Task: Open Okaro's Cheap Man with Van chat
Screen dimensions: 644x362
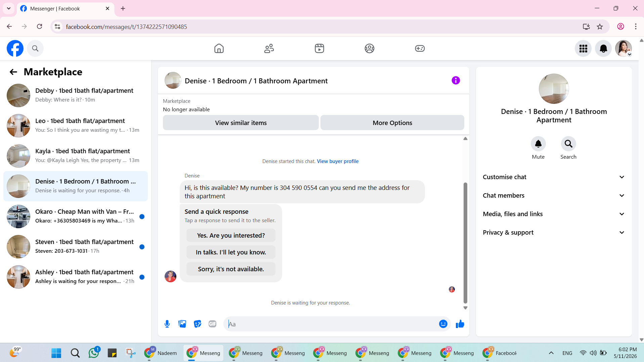Action: [x=76, y=216]
